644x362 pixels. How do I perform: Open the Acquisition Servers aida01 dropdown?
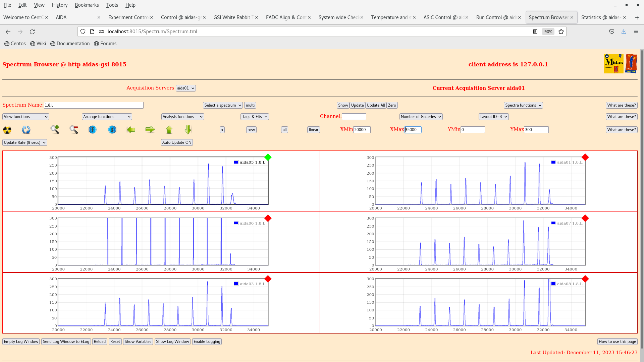(x=185, y=88)
